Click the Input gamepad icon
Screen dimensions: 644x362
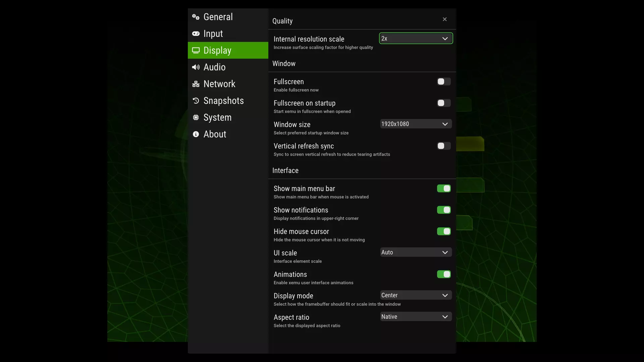196,34
